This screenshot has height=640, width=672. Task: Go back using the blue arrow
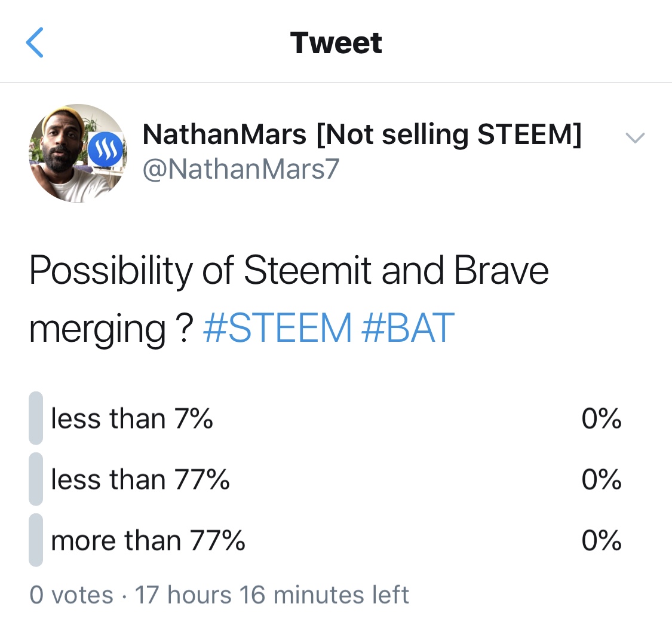coord(35,42)
